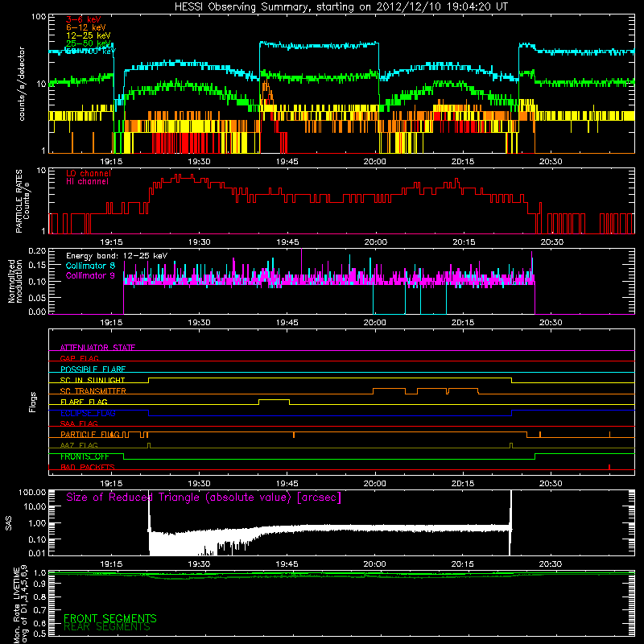Select the 3-6 keV legend entry
This screenshot has width=644, height=644.
pos(84,19)
